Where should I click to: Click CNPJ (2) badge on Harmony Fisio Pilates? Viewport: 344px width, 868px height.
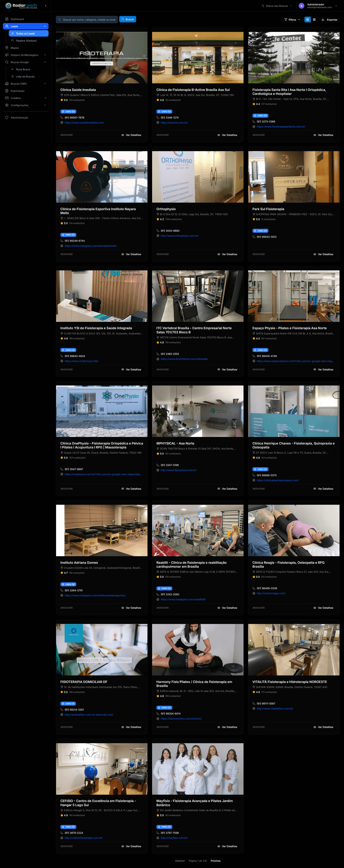(164, 708)
